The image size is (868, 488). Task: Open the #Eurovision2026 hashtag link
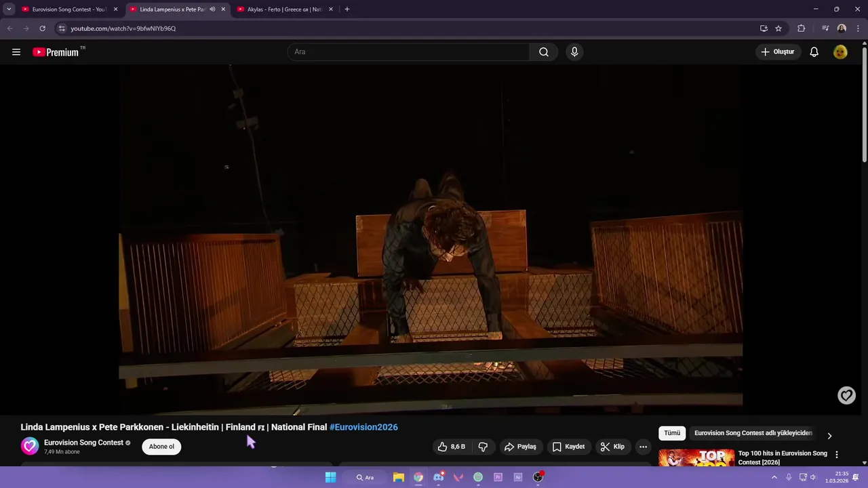363,427
